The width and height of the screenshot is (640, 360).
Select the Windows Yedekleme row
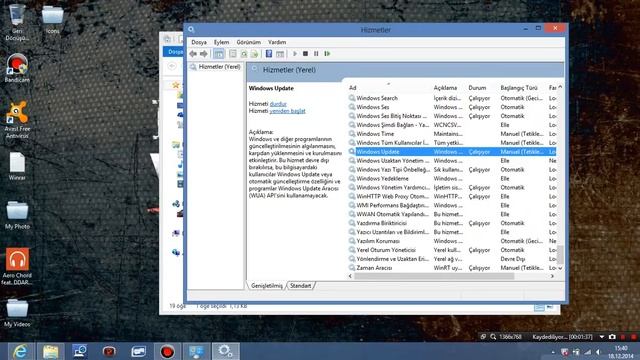tap(451, 179)
